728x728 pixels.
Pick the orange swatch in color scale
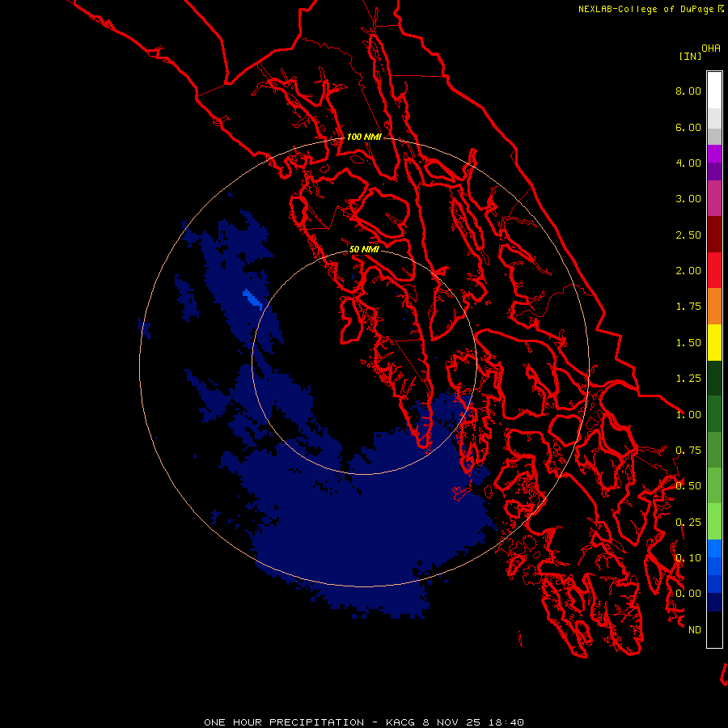pos(714,307)
